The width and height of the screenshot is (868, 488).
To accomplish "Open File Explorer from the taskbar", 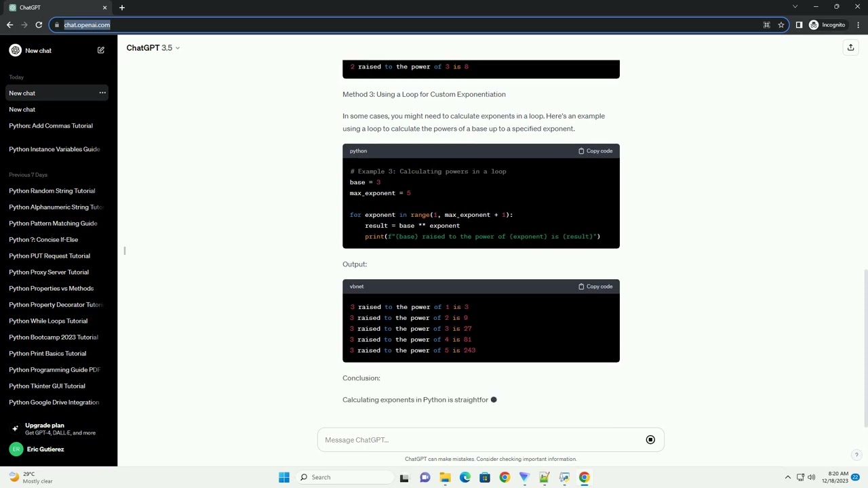I will [445, 477].
